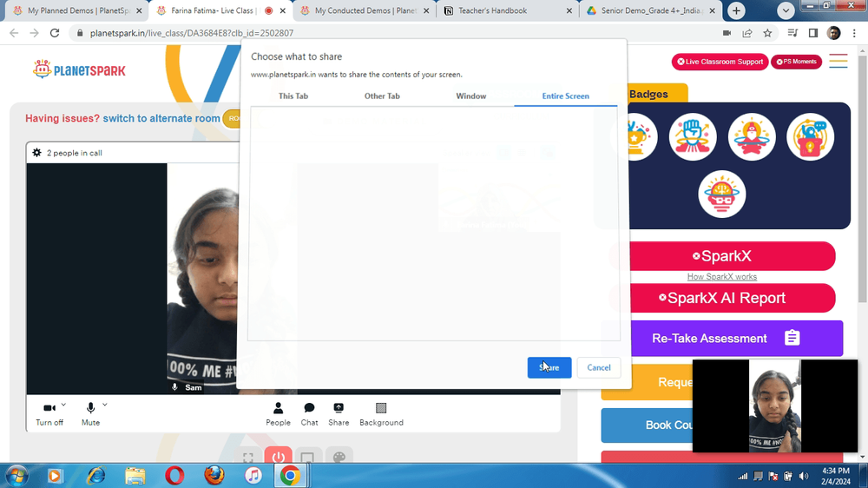Click the brain with glasses badge
The height and width of the screenshot is (488, 868).
tap(722, 194)
